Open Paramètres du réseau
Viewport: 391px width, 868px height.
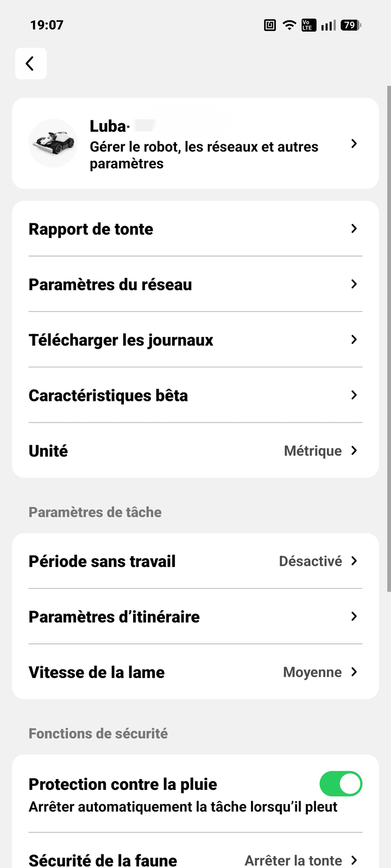click(x=195, y=284)
